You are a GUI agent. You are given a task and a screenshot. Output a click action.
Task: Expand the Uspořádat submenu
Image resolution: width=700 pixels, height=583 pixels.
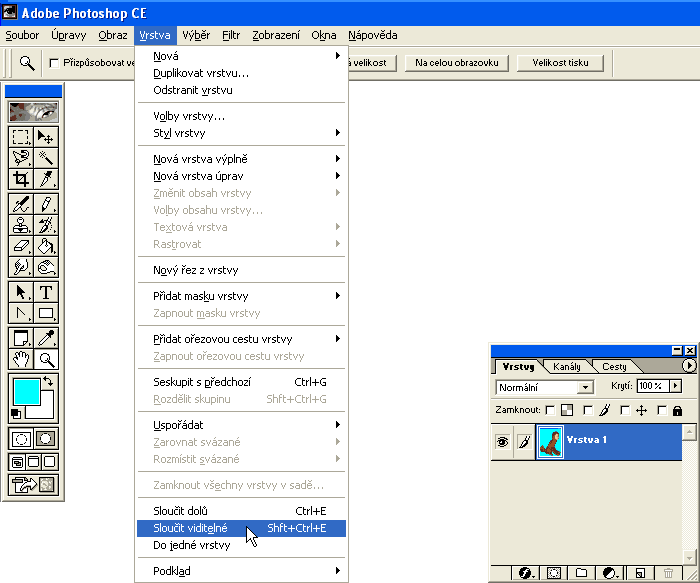[242, 425]
